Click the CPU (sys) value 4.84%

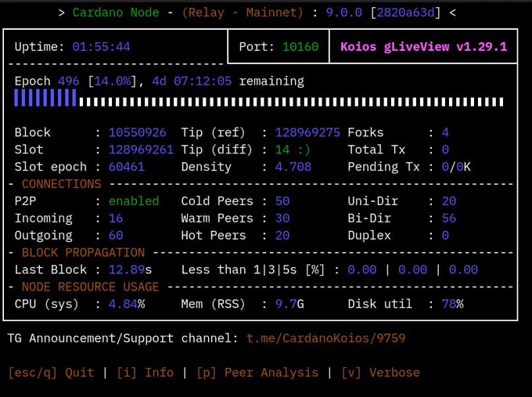point(127,304)
